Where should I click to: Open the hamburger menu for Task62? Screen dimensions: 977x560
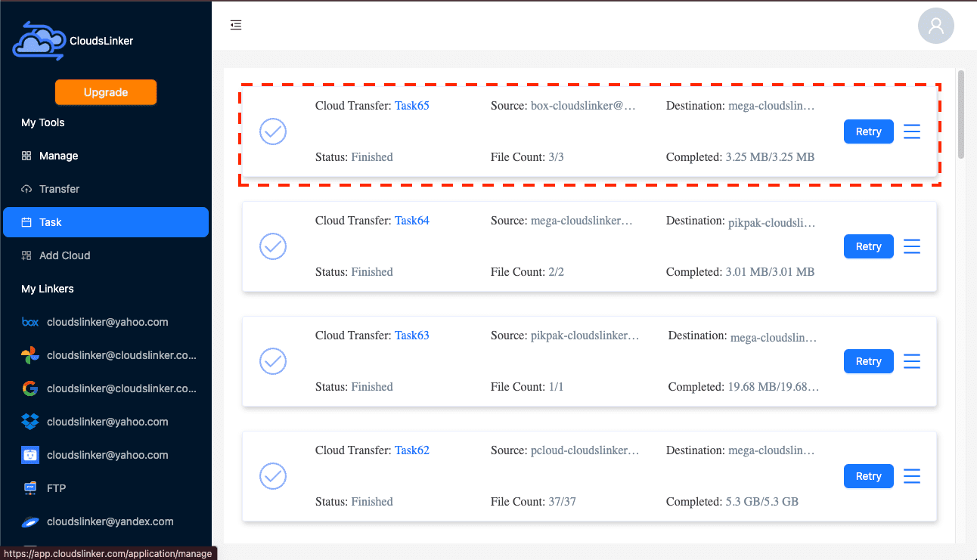pos(912,476)
